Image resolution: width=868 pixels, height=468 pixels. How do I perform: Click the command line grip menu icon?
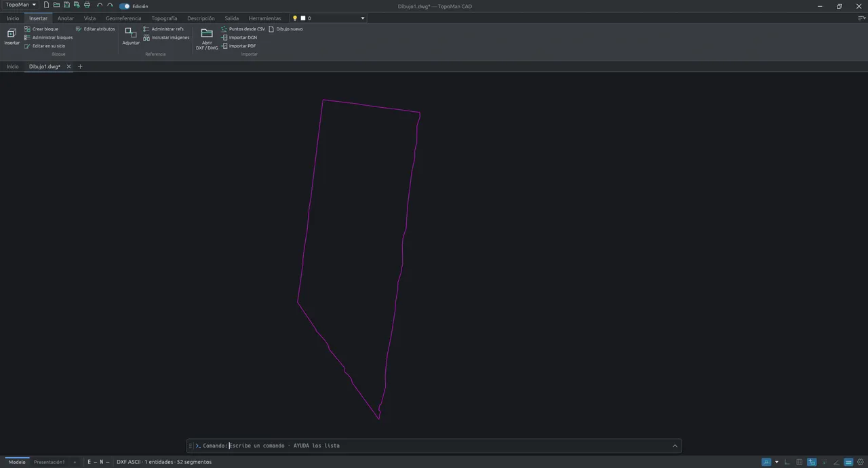click(x=191, y=446)
